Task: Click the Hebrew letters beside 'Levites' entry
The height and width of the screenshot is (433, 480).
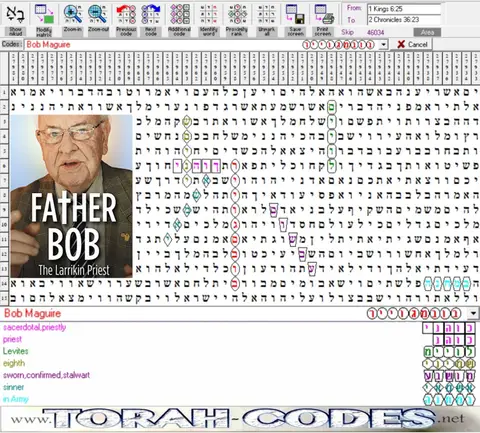Action: coord(449,352)
